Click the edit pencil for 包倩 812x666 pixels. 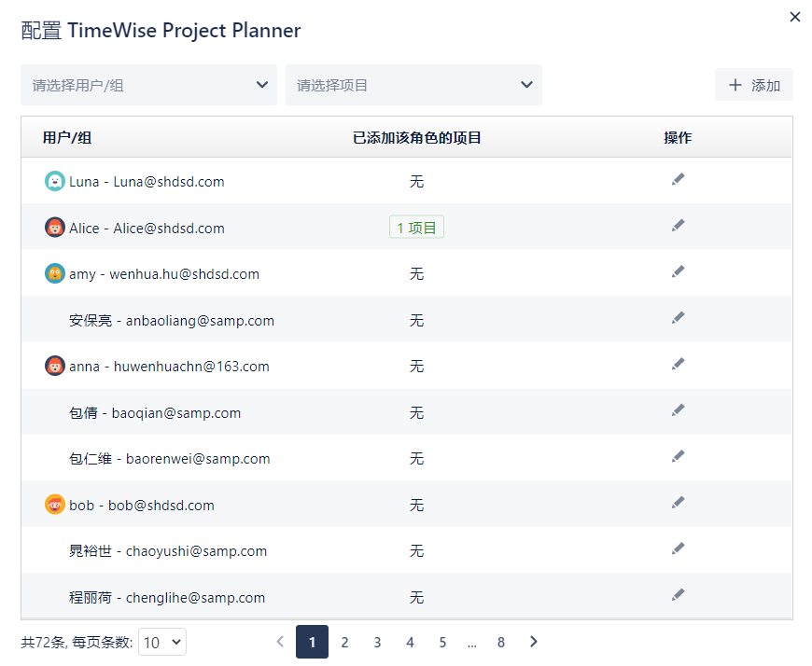pos(678,410)
